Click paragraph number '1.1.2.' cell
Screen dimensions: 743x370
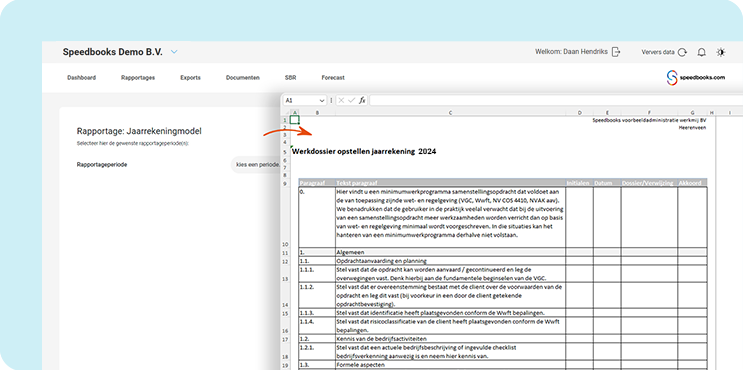[x=317, y=296]
